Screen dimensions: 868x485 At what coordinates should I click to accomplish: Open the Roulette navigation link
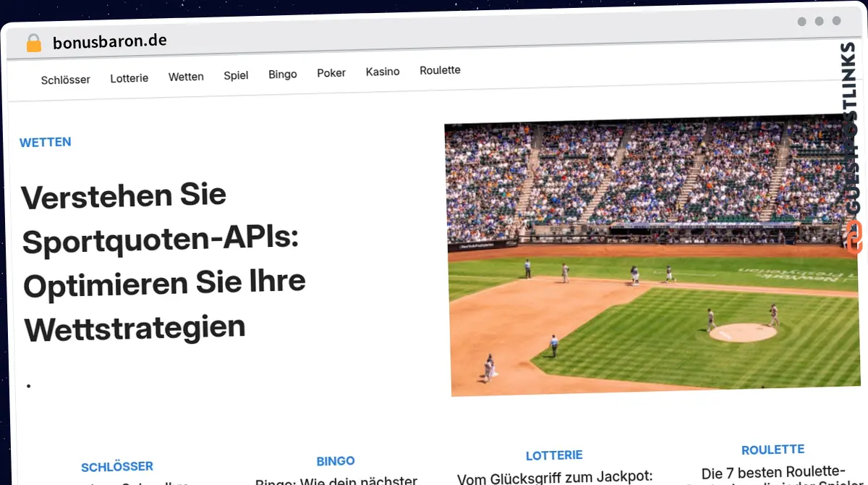tap(440, 70)
